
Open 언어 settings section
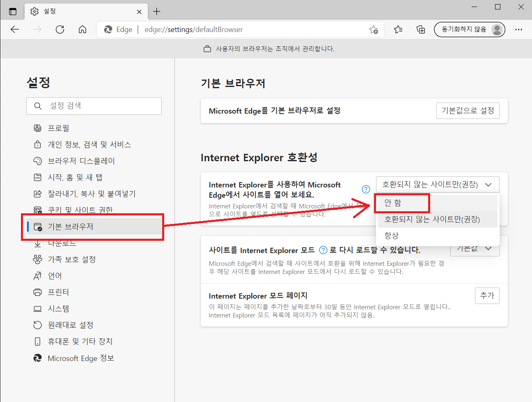(94, 276)
